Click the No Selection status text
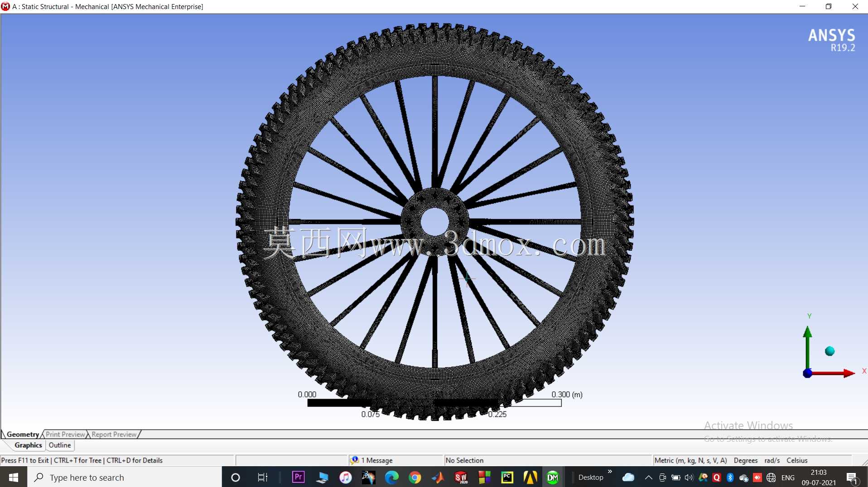Screen dimensions: 868x487 pyautogui.click(x=464, y=460)
